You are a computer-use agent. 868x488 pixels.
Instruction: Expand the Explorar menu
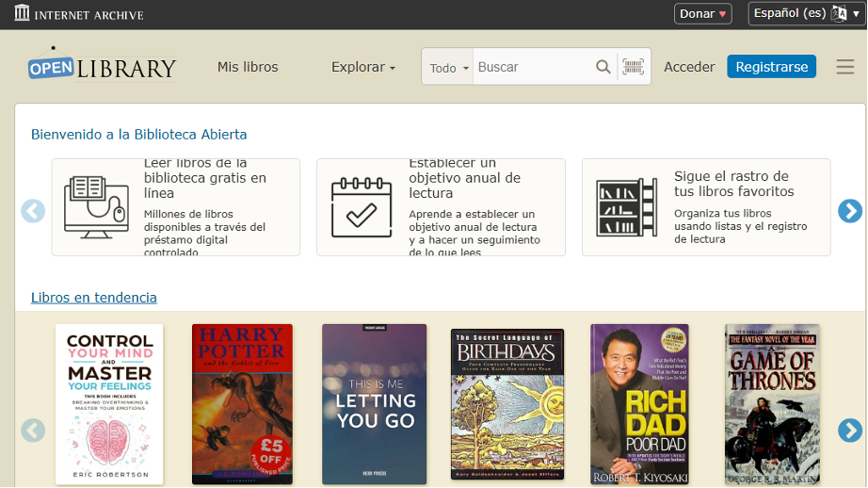coord(363,67)
